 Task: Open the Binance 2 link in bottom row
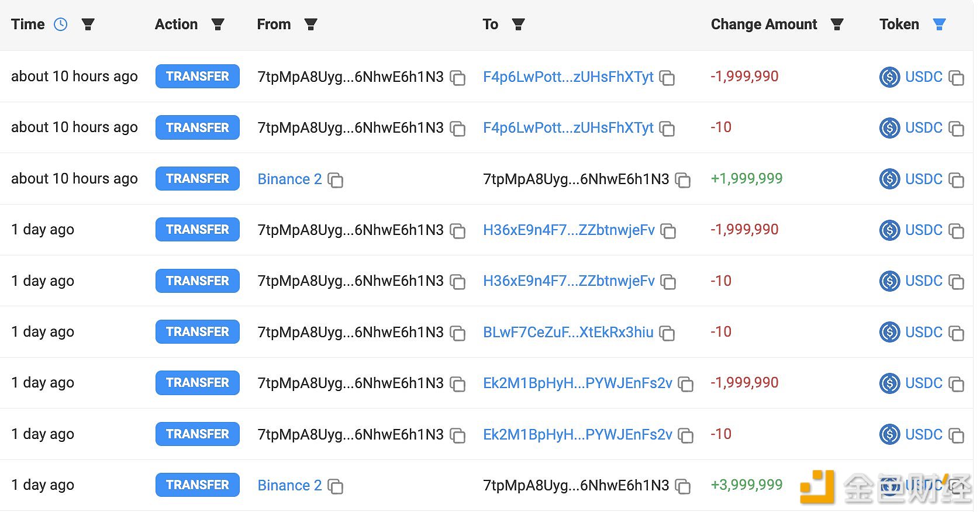click(x=290, y=485)
